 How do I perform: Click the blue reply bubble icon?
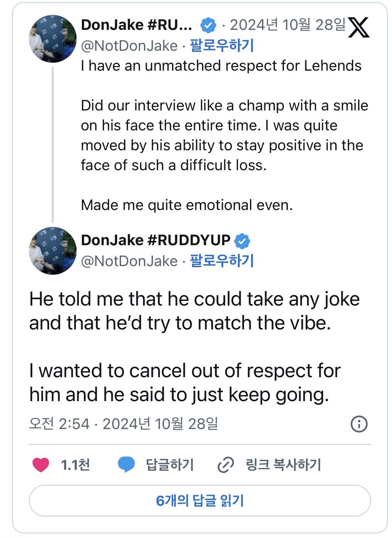(x=126, y=464)
